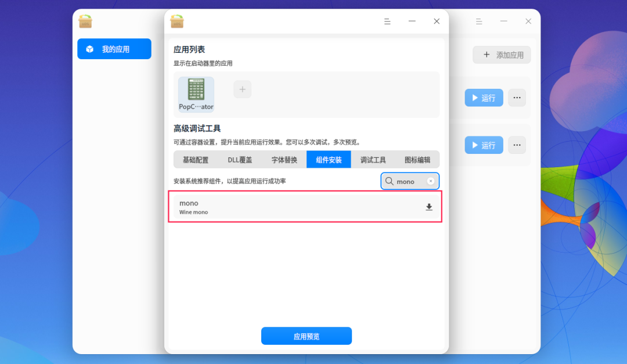This screenshot has height=364, width=627.
Task: Click the ellipsis icon next to the first 运行 button
Action: pyautogui.click(x=517, y=98)
